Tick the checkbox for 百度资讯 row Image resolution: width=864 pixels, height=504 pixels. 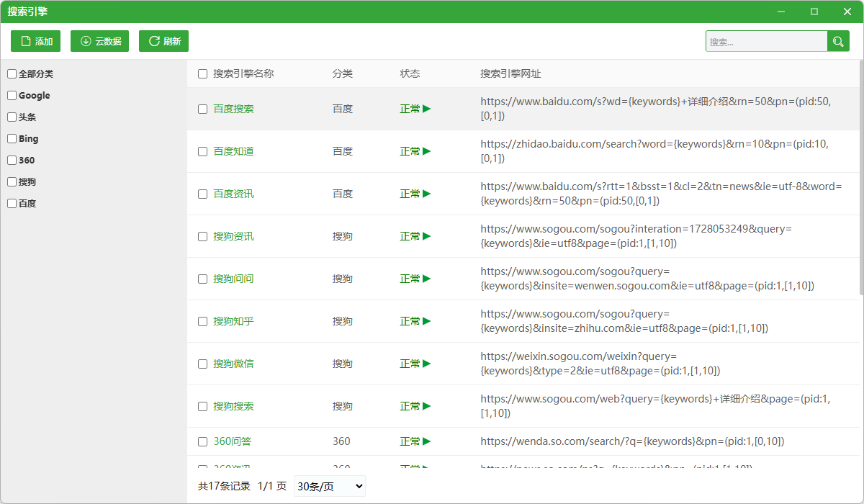[x=203, y=194]
